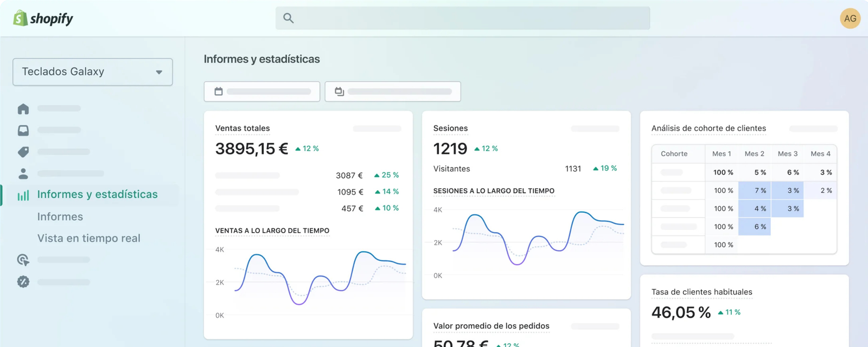Viewport: 868px width, 347px height.
Task: Open the Ventas totales report
Action: (242, 128)
